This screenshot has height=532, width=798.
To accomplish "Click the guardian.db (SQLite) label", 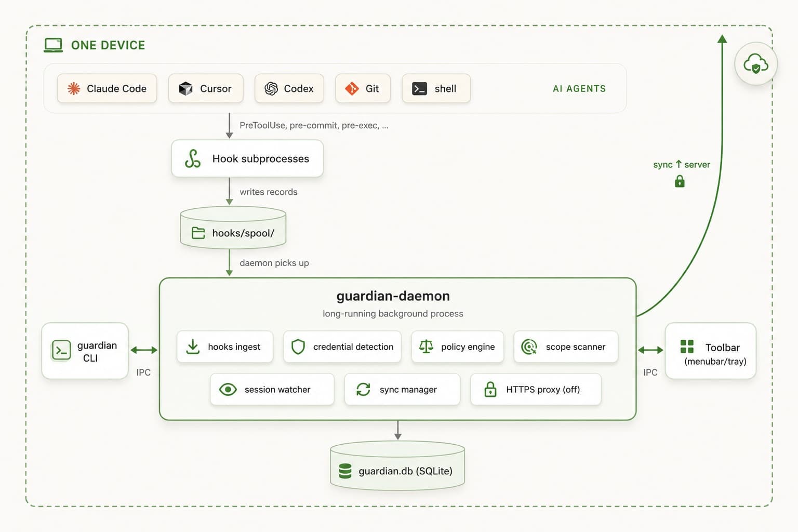I will (x=405, y=471).
